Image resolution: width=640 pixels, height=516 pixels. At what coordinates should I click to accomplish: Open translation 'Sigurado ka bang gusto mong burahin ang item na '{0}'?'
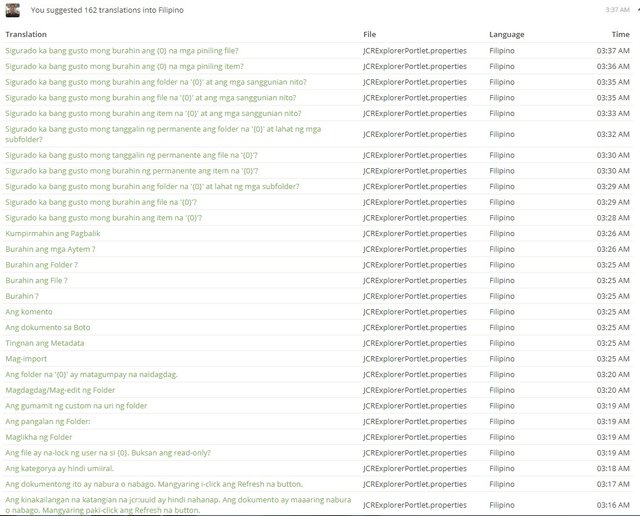click(104, 218)
